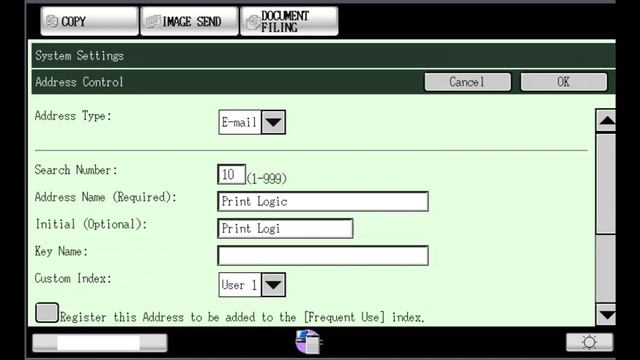Edit the Initial field showing Print Logi
This screenshot has height=360, width=640.
click(285, 229)
